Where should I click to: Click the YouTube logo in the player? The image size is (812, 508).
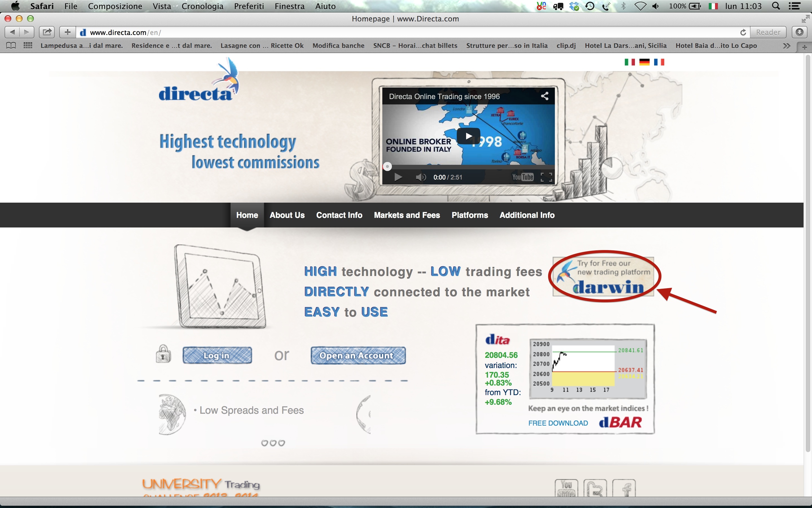click(x=523, y=177)
